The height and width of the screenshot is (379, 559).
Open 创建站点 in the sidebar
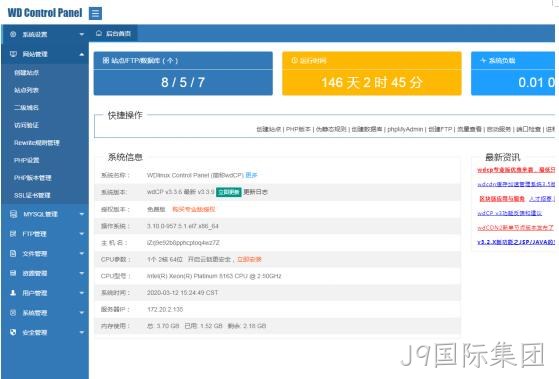pos(26,73)
